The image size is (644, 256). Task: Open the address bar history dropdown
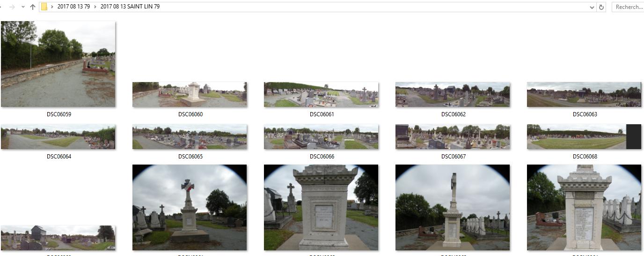[593, 7]
